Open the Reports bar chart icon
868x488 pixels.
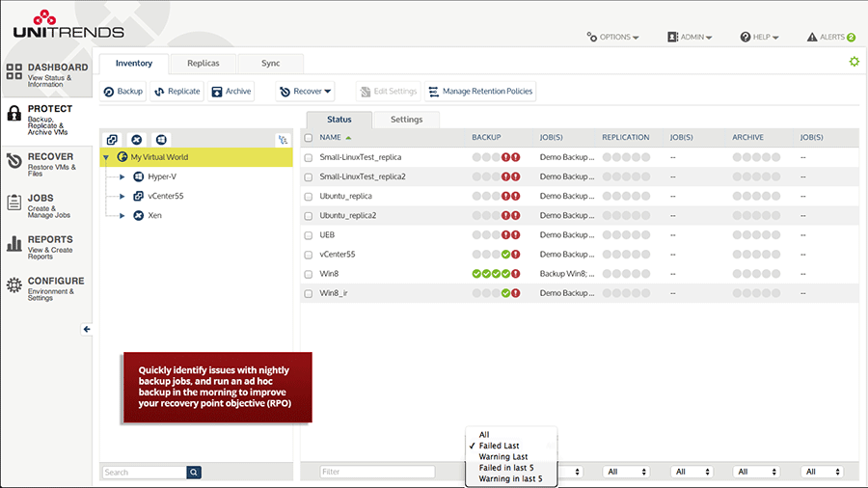[14, 243]
